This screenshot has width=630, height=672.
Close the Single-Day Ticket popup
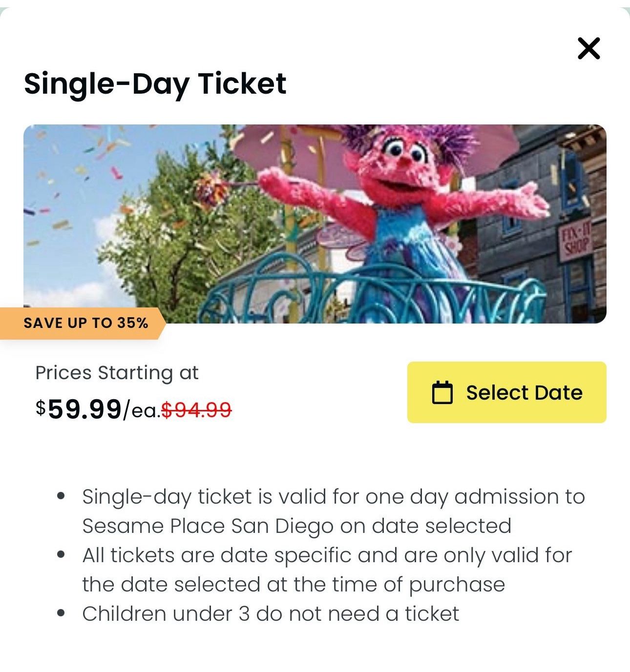click(x=588, y=48)
